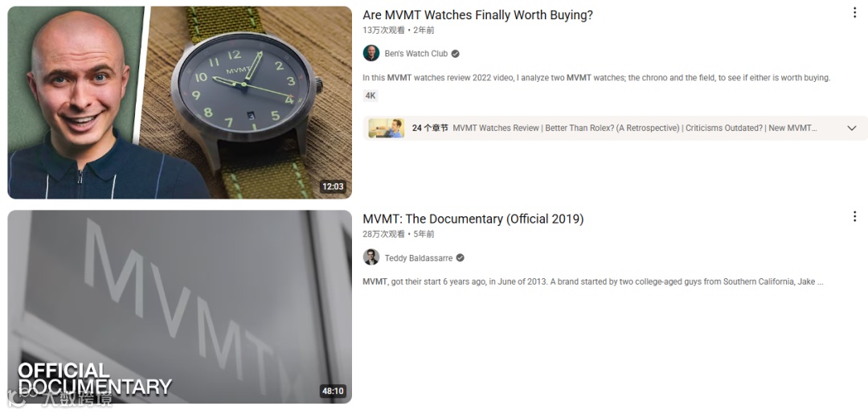Play the Official Documentary thumbnail

coord(179,306)
